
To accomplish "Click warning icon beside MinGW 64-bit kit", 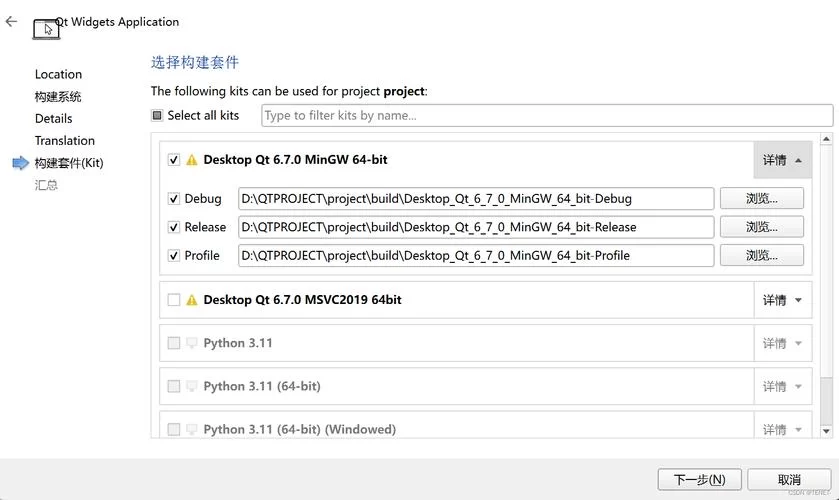I will click(x=192, y=160).
